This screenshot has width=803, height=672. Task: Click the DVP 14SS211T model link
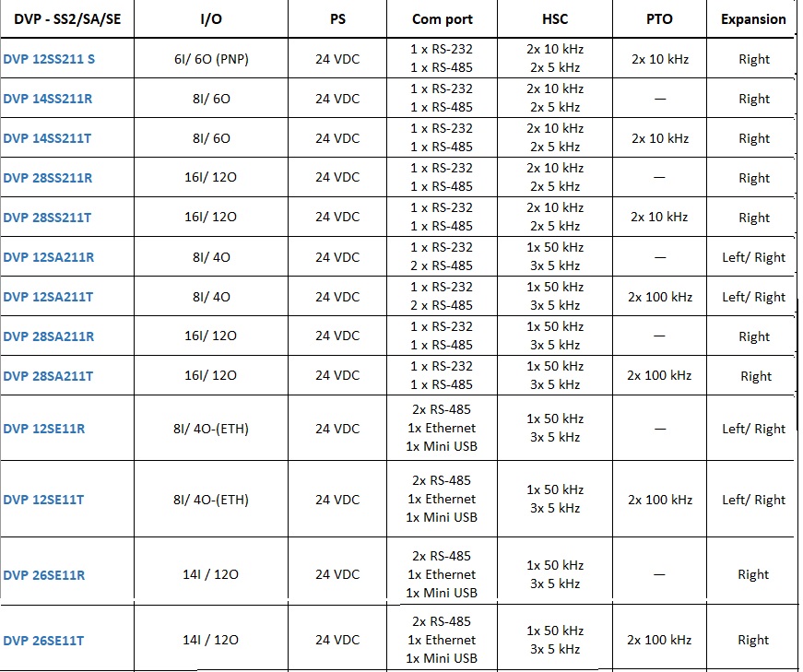(47, 138)
